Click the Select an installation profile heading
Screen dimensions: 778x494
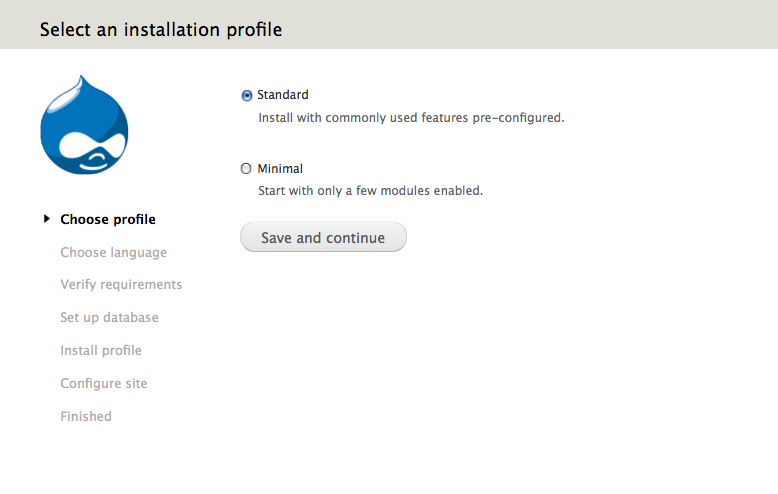point(161,30)
